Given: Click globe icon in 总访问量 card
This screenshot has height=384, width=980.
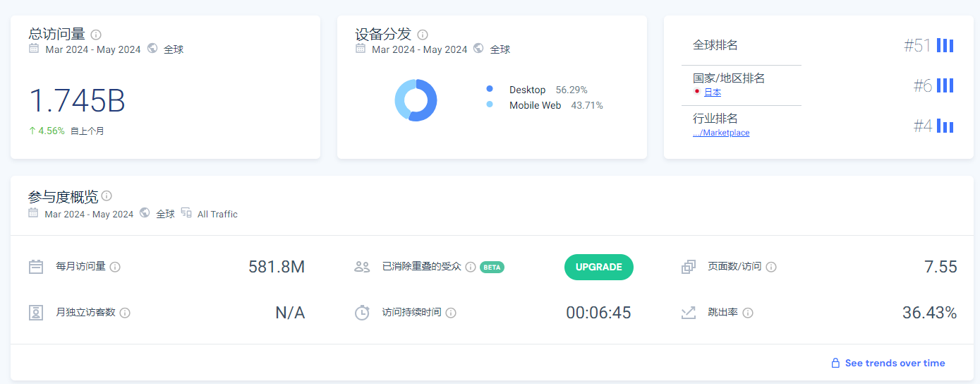Looking at the screenshot, I should pyautogui.click(x=152, y=49).
